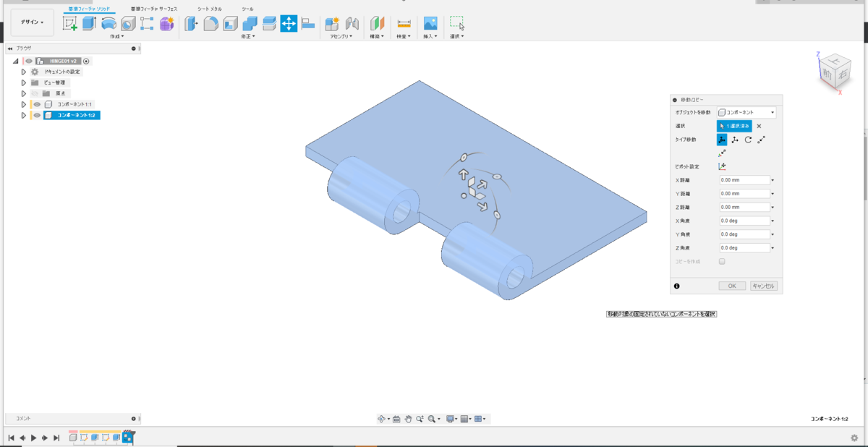This screenshot has width=868, height=447.
Task: Open the 作成 dropdown menu
Action: coord(116,36)
